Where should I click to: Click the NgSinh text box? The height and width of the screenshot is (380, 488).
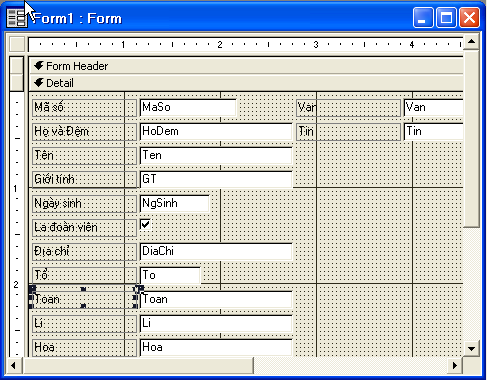pyautogui.click(x=174, y=203)
